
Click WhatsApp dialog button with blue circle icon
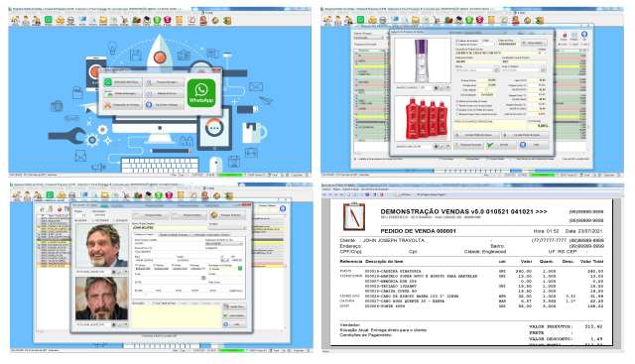point(164,105)
